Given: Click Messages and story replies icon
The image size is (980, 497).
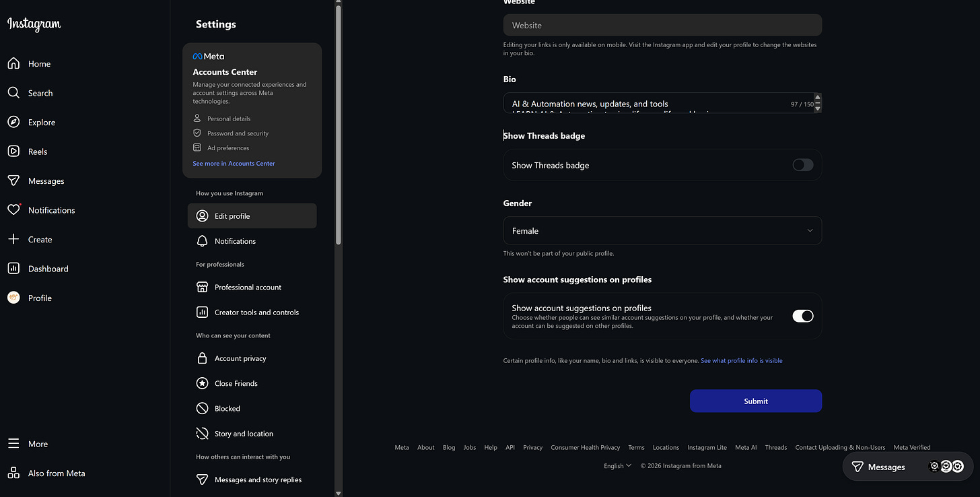Looking at the screenshot, I should coord(202,479).
